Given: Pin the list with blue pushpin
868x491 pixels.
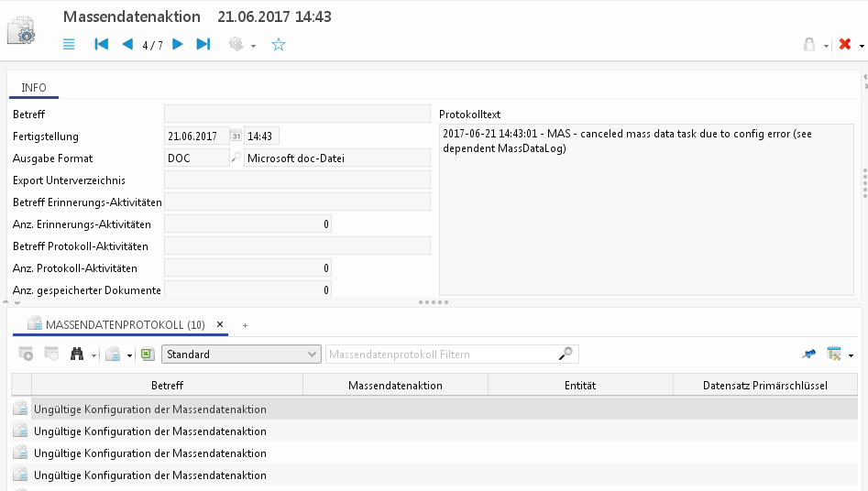Looking at the screenshot, I should point(808,355).
